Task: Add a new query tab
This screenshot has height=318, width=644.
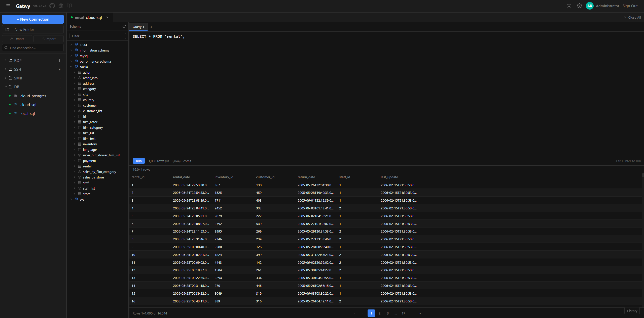Action: tap(151, 27)
